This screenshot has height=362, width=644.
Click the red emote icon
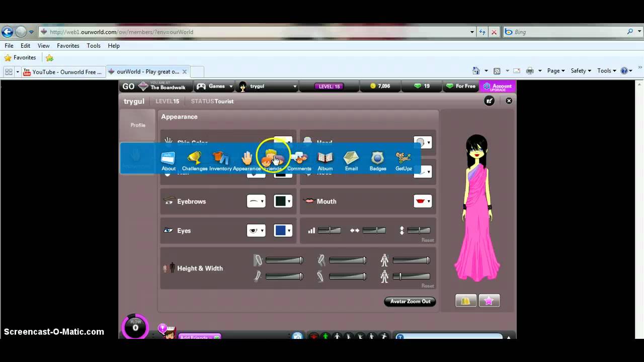click(314, 336)
